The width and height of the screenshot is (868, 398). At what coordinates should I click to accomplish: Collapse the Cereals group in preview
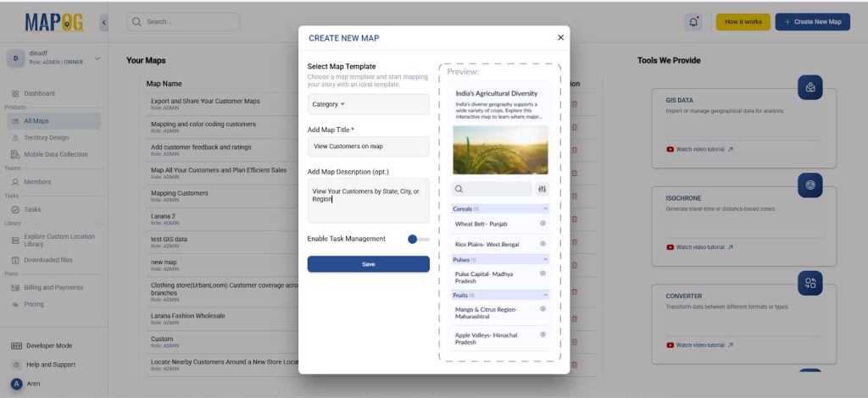coord(545,208)
